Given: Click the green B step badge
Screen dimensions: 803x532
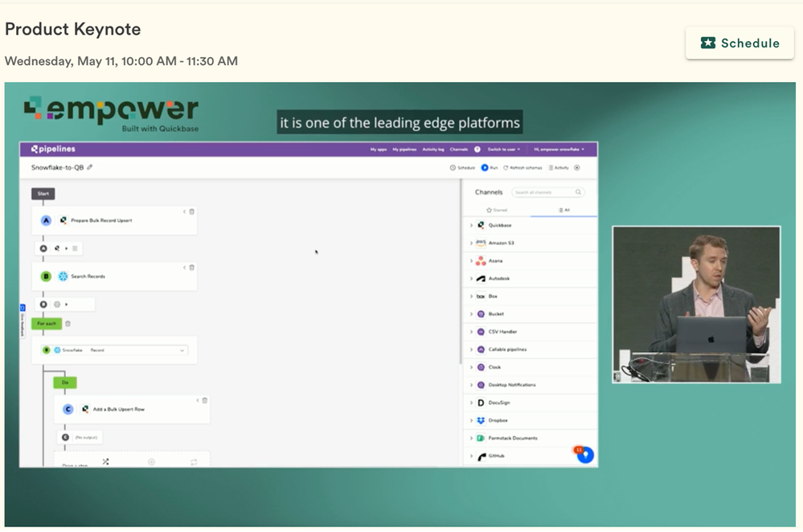Looking at the screenshot, I should pos(46,276).
